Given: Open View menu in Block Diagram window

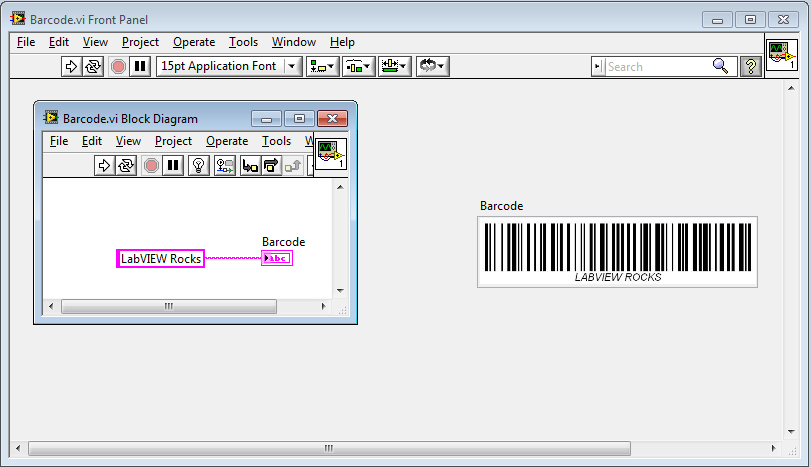Looking at the screenshot, I should click(x=128, y=141).
